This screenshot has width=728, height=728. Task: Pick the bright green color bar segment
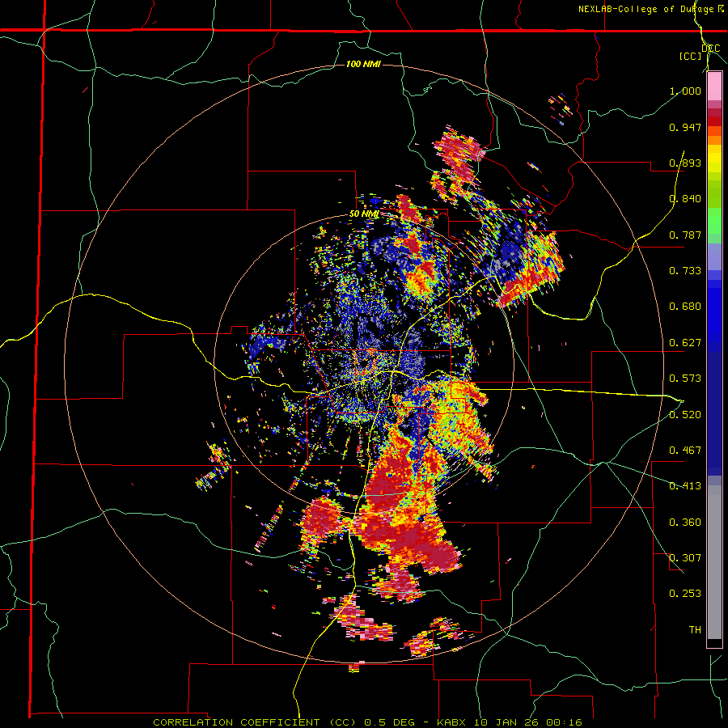click(714, 221)
